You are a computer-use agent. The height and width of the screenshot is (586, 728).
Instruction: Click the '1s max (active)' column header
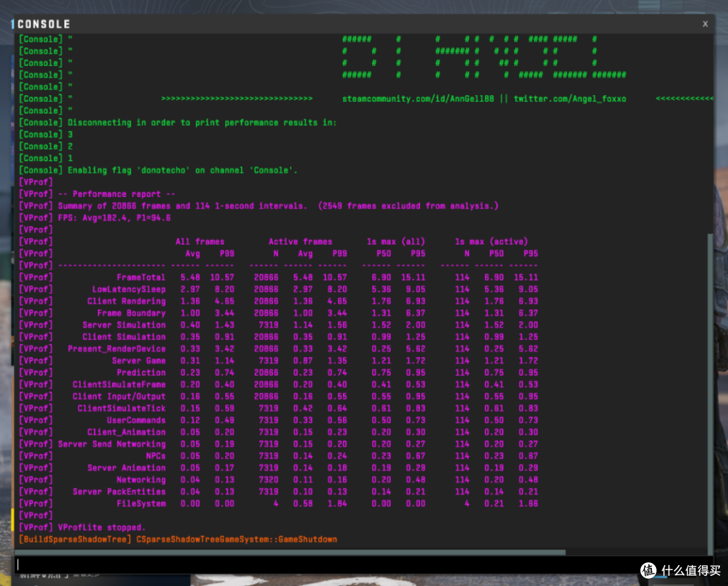pos(491,241)
